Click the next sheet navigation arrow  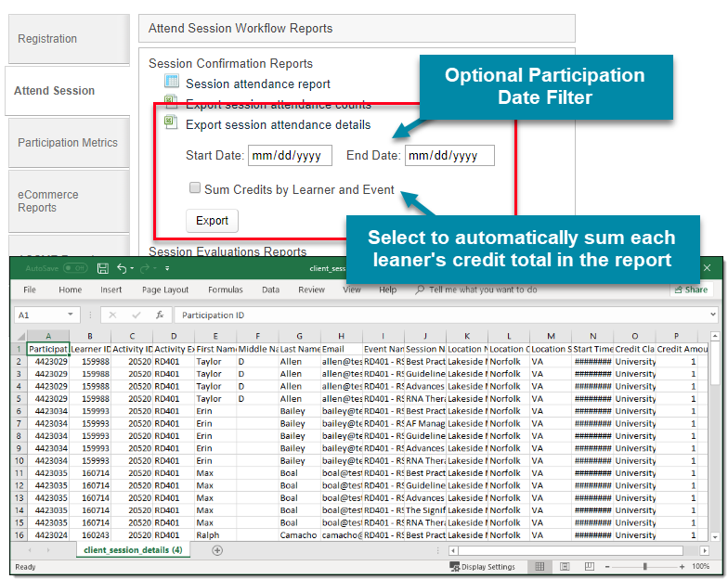(x=48, y=551)
